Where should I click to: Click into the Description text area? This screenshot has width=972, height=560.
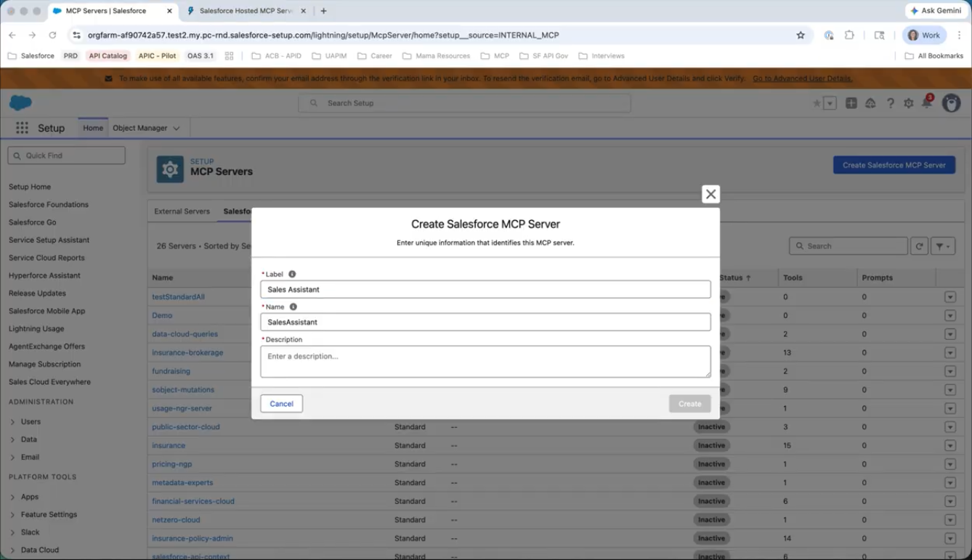pyautogui.click(x=485, y=362)
